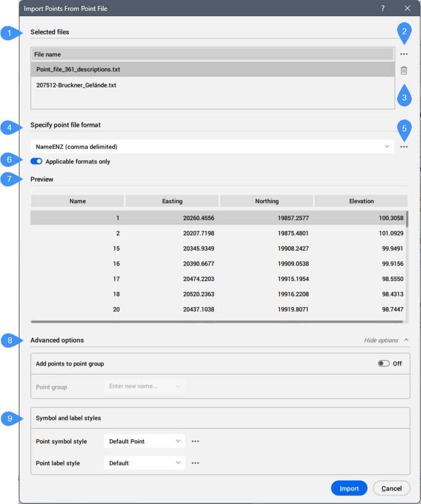421x504 pixels.
Task: Click ellipsis next to Point label style
Action: click(x=196, y=463)
